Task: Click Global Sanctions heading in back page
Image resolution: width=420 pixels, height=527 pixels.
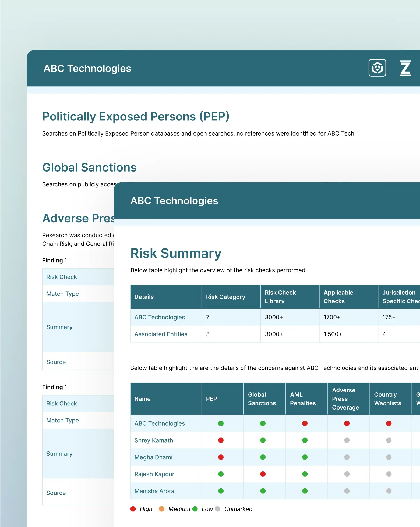Action: (x=90, y=168)
